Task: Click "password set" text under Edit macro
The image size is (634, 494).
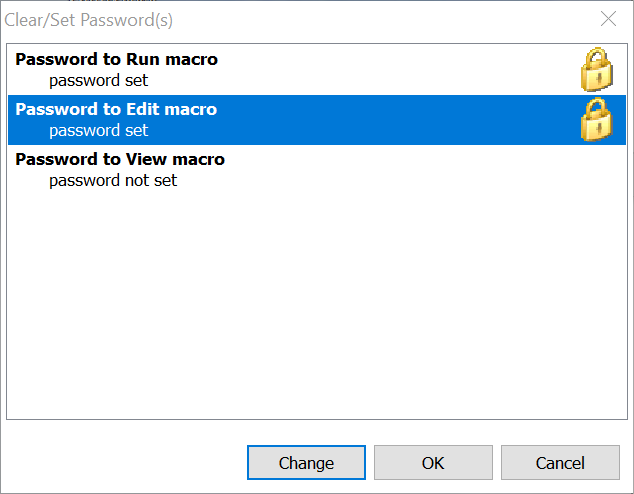Action: [x=98, y=131]
